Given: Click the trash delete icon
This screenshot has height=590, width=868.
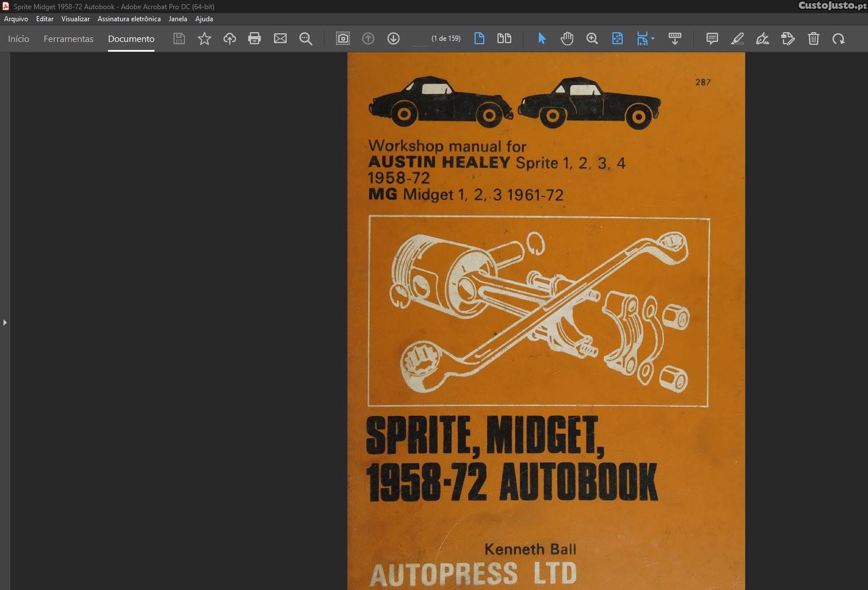Looking at the screenshot, I should point(814,39).
